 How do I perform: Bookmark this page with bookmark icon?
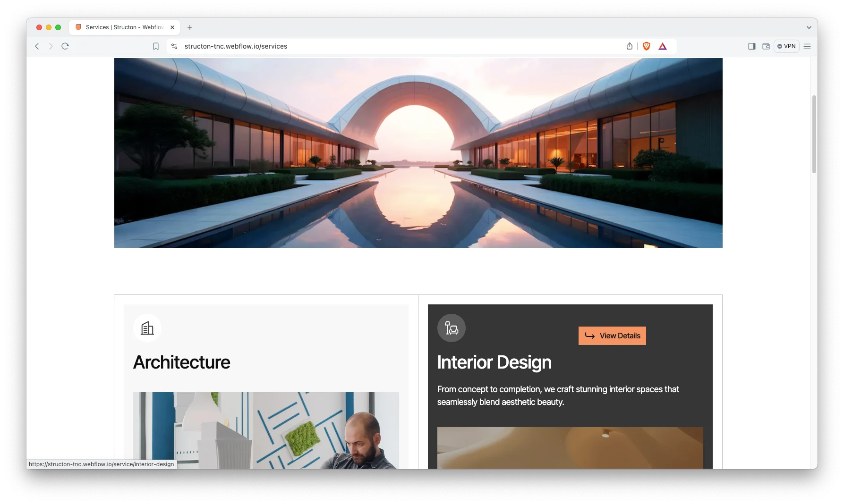(x=156, y=46)
